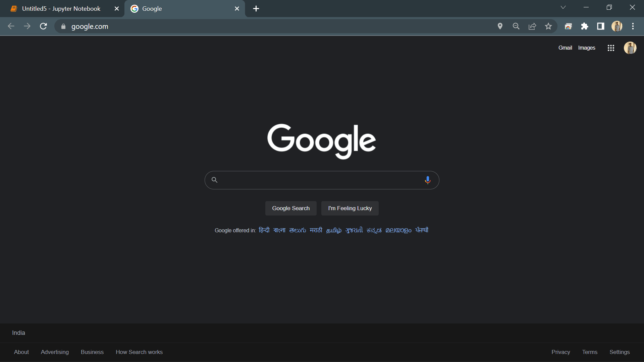
Task: Open the Chrome three-dot menu
Action: pyautogui.click(x=633, y=26)
